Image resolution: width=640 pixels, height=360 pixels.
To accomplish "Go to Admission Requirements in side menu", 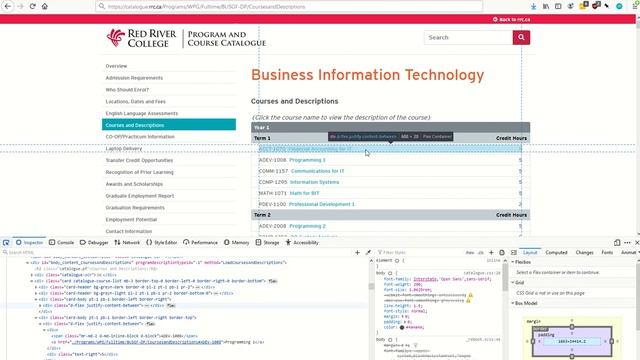I will click(134, 78).
